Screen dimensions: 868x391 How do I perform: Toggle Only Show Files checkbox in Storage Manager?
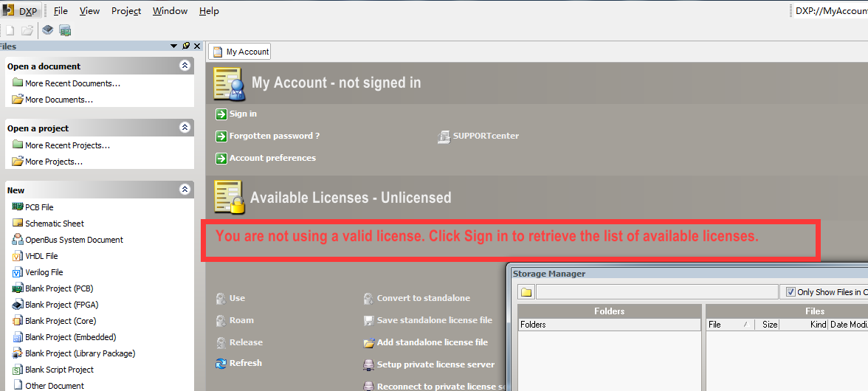[x=790, y=292]
